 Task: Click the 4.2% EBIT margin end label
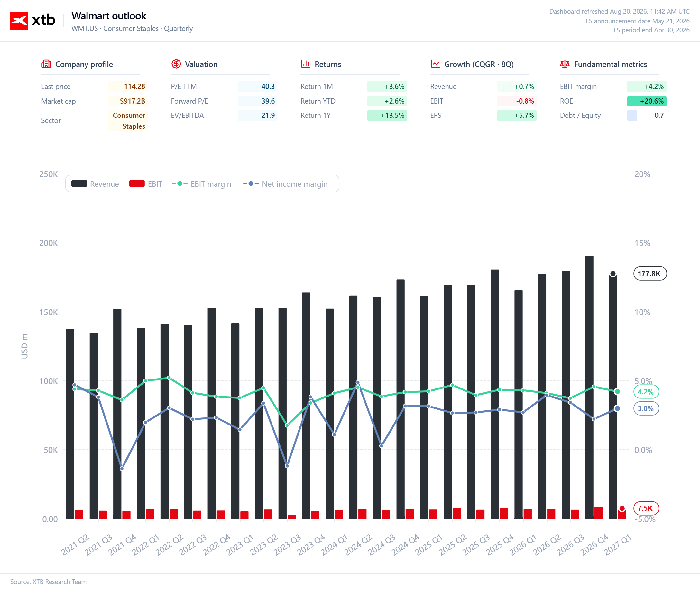pos(646,392)
